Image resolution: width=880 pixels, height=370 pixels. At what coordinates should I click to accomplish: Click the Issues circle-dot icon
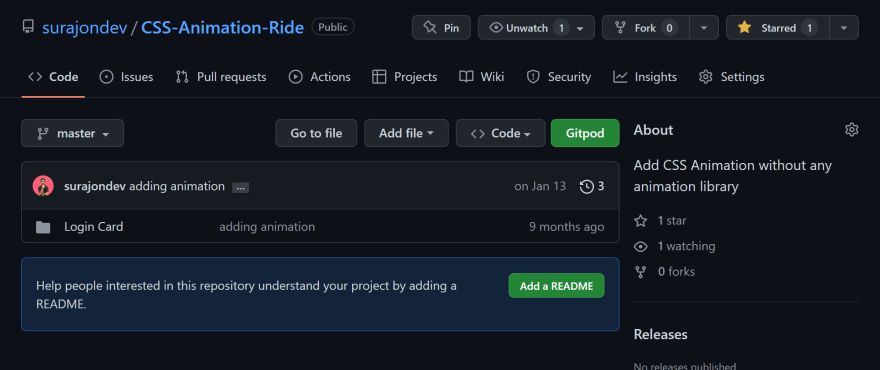106,77
